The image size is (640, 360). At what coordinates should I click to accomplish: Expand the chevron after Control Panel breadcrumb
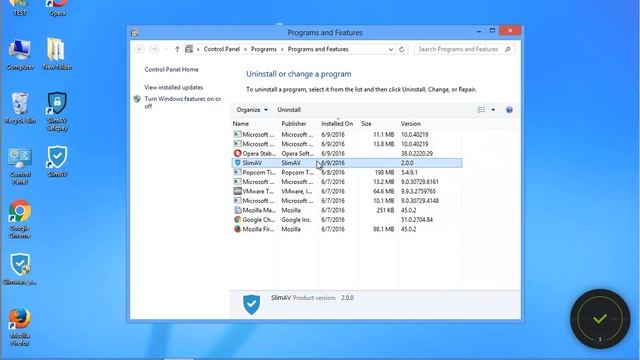coord(245,49)
